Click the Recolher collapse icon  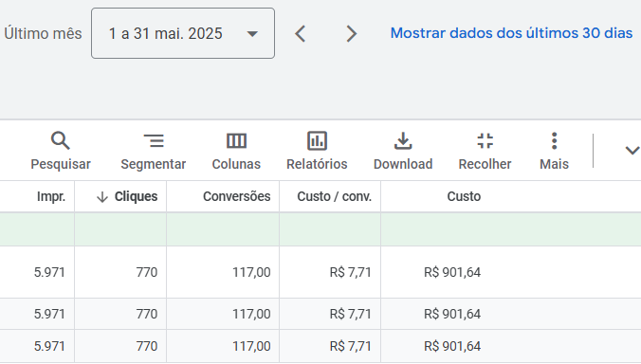click(485, 141)
